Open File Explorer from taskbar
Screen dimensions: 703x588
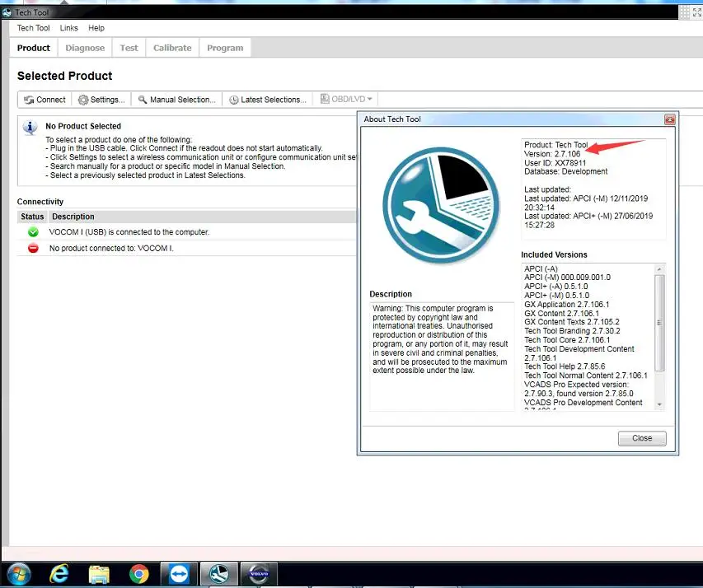pyautogui.click(x=99, y=575)
